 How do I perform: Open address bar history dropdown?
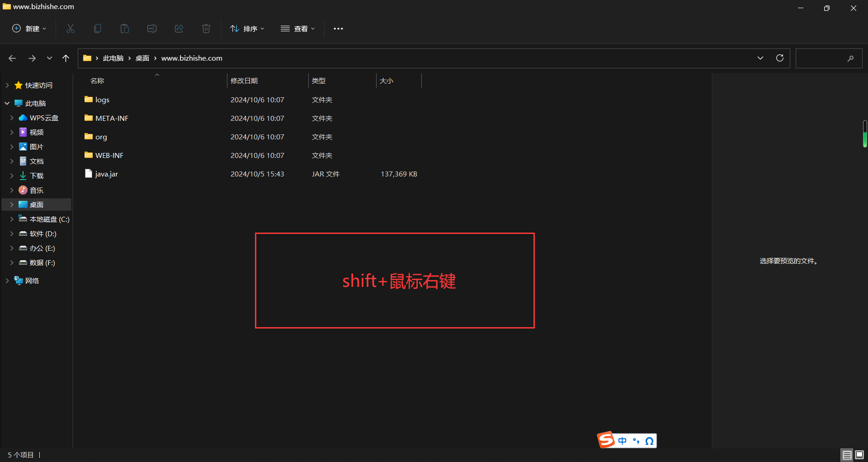click(760, 58)
